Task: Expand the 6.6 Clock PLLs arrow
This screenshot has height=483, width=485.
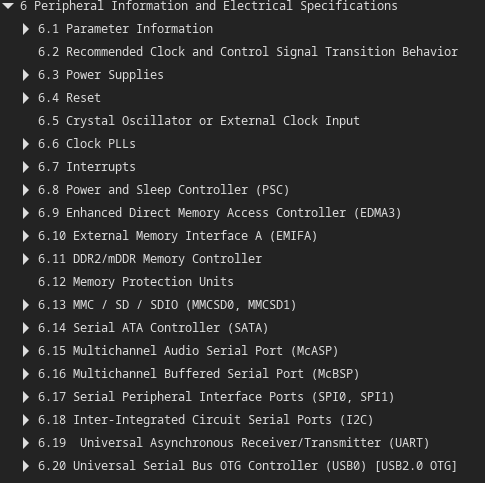Action: (x=26, y=144)
